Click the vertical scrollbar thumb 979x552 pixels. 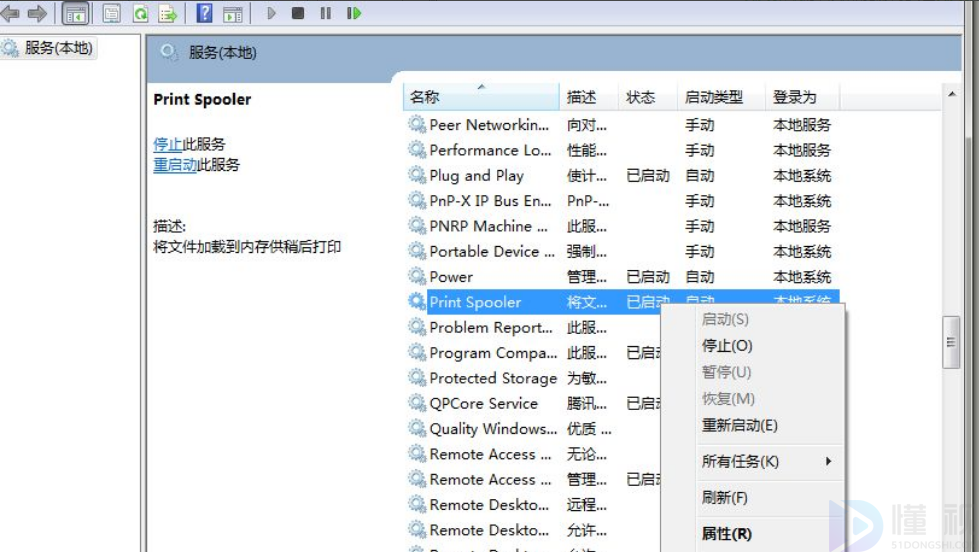click(x=951, y=342)
